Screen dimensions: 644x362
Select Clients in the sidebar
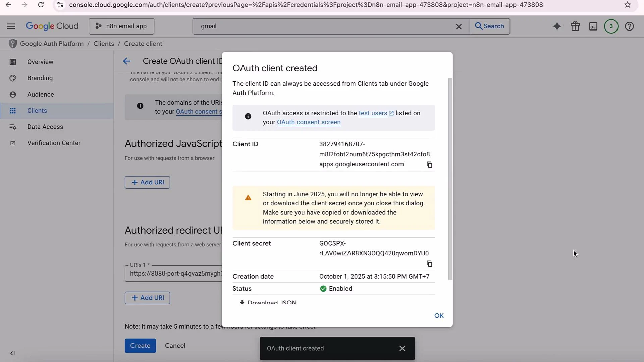[x=57, y=111]
